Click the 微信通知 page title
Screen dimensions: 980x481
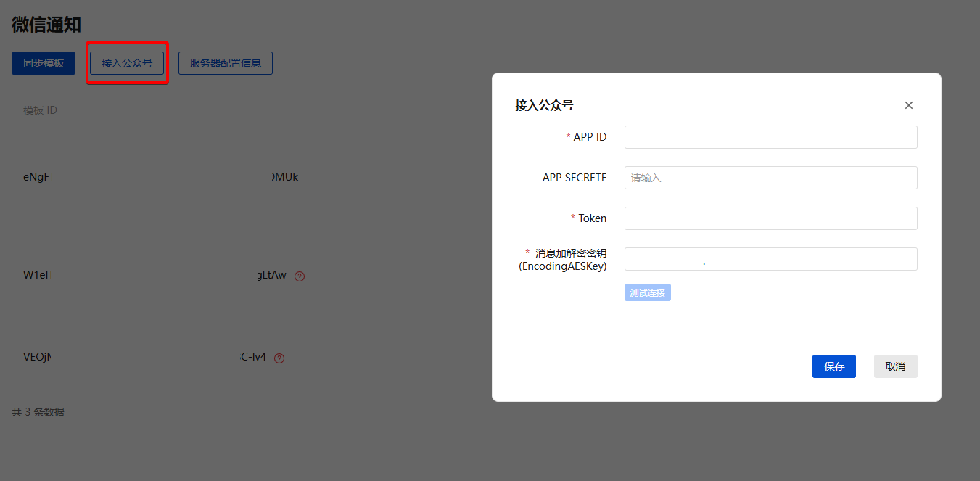pos(46,24)
